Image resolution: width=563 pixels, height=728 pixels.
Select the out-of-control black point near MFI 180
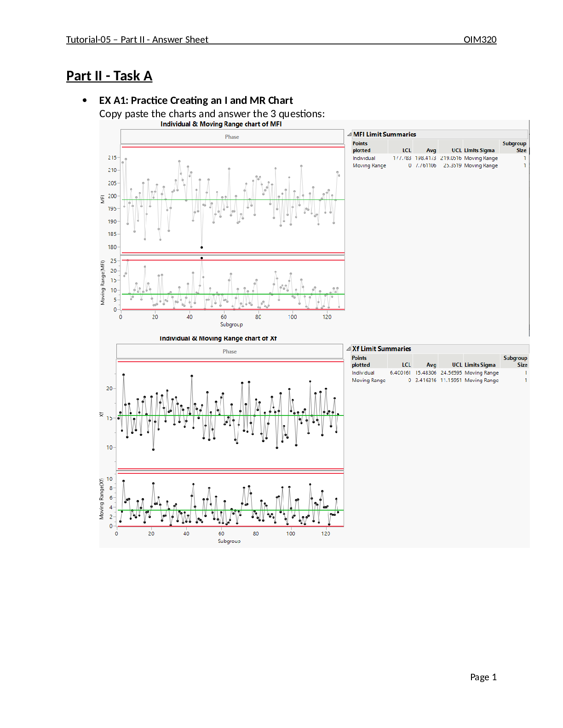[x=201, y=248]
